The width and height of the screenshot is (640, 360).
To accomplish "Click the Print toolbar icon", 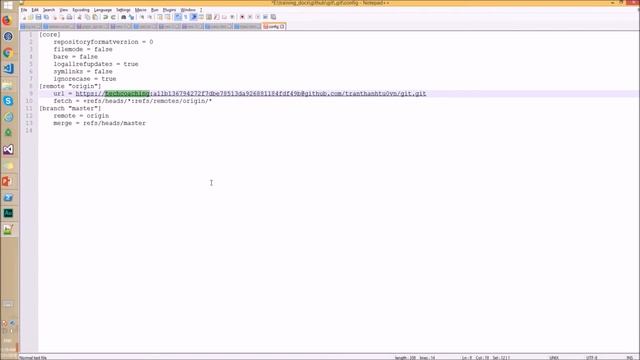I will coord(69,17).
